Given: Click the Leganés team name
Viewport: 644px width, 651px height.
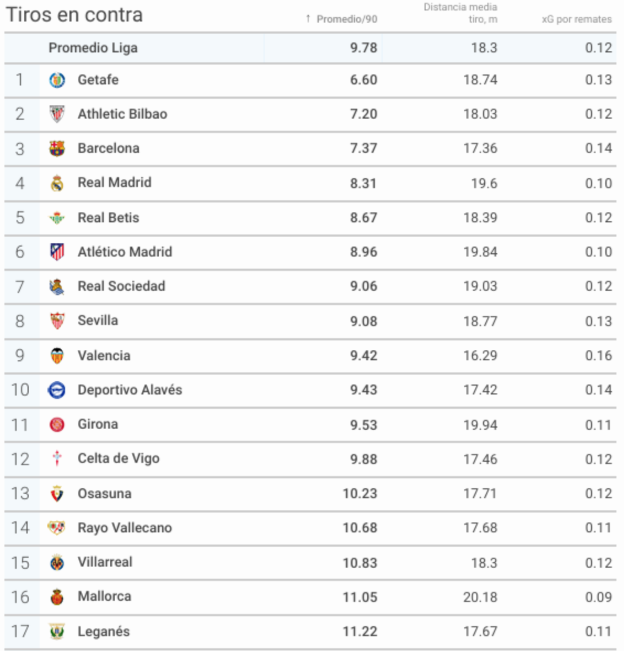Looking at the screenshot, I should pyautogui.click(x=104, y=632).
